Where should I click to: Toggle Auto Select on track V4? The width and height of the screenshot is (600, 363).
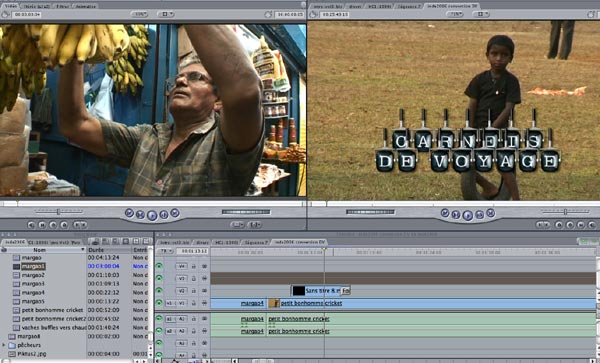click(x=204, y=266)
